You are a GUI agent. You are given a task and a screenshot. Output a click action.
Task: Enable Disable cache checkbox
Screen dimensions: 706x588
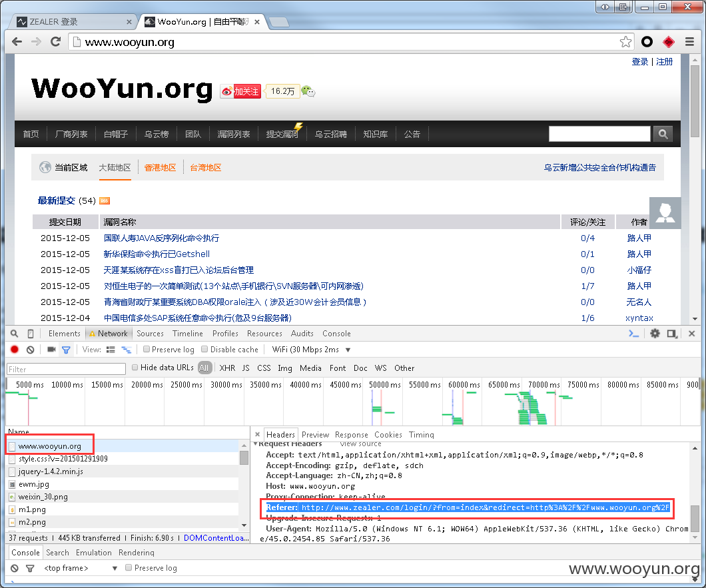(x=204, y=349)
